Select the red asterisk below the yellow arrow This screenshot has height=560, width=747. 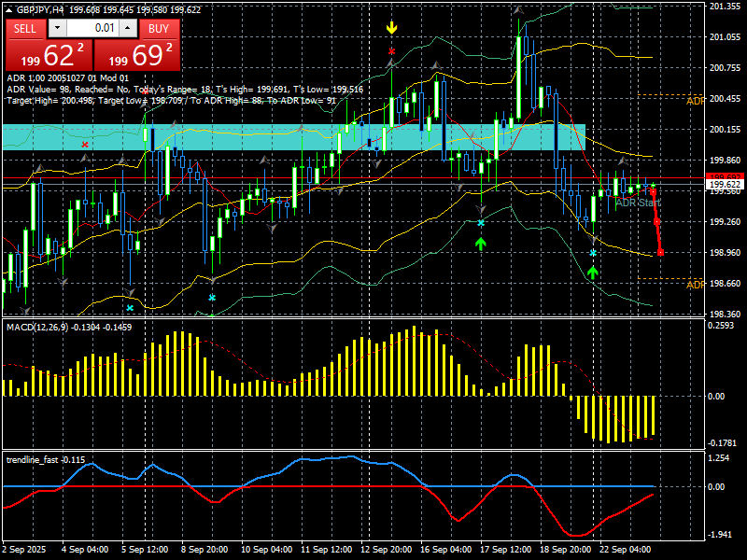(x=391, y=51)
